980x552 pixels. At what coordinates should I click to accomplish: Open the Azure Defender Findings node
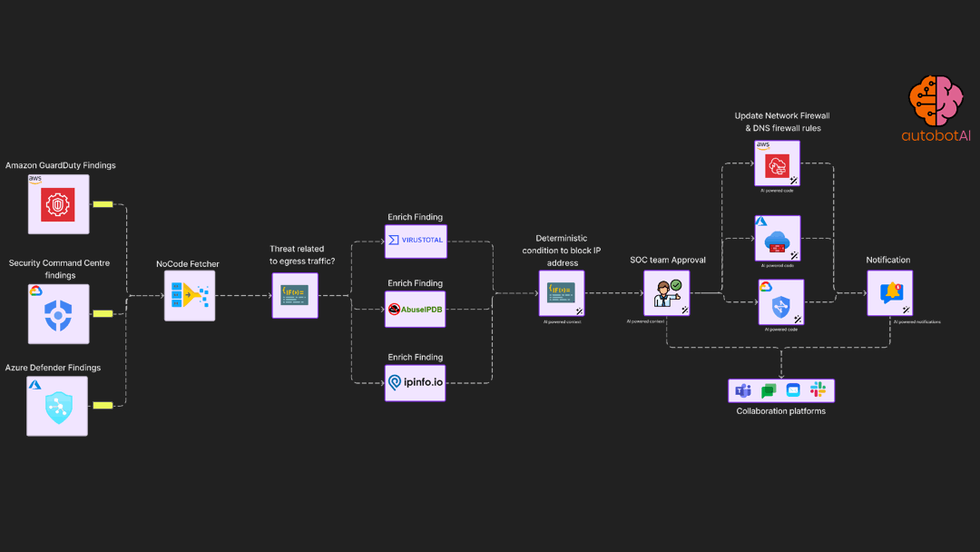[x=58, y=406]
